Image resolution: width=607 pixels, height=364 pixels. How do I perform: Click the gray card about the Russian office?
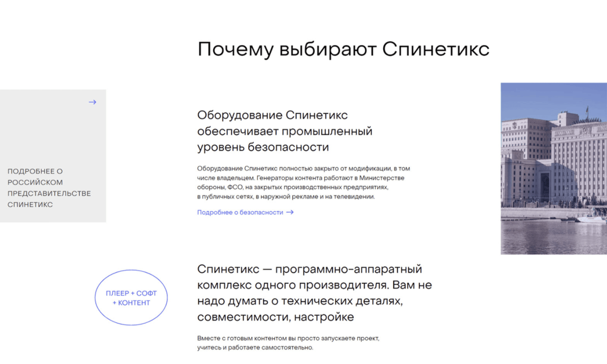coord(53,155)
